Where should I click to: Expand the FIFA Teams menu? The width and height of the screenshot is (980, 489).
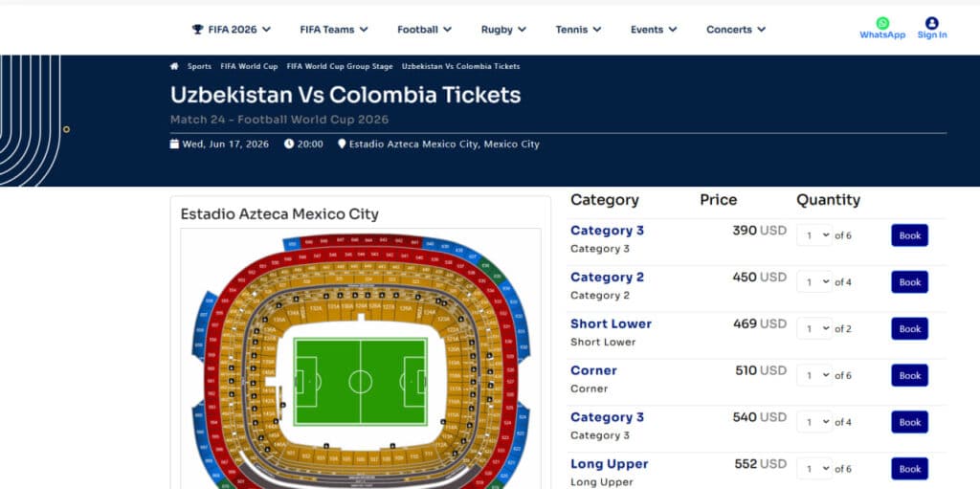pos(333,30)
